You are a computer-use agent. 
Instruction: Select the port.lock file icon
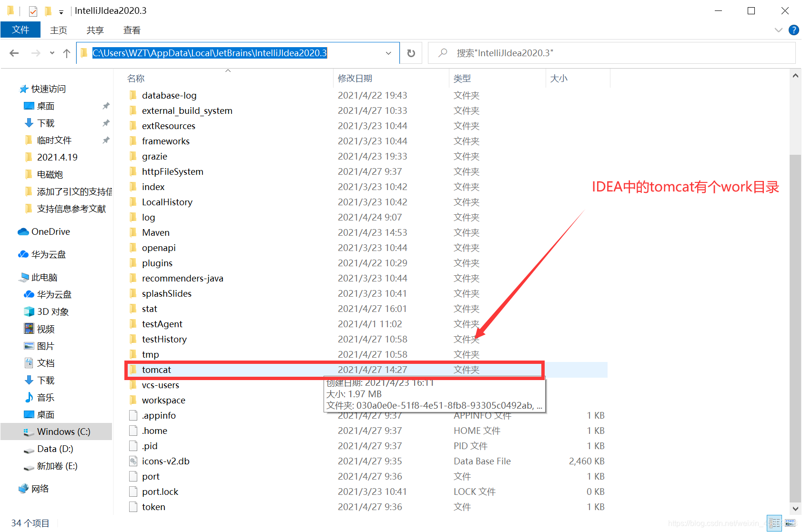coord(133,492)
